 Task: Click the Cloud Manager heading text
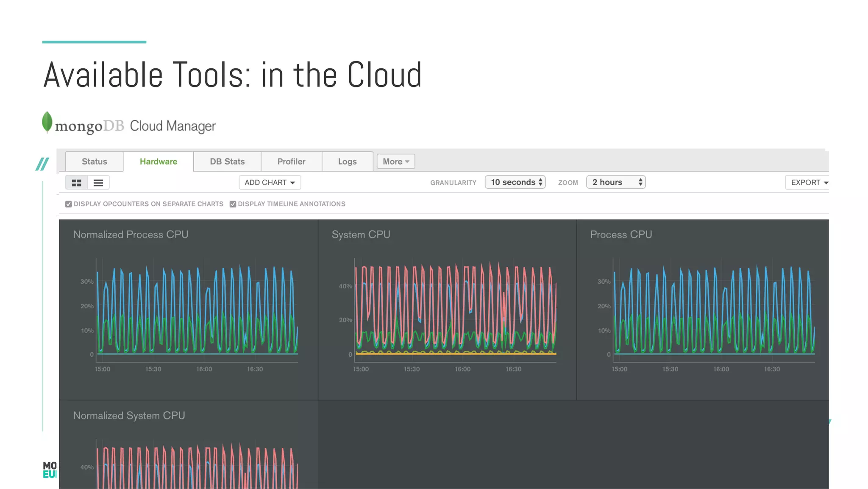pyautogui.click(x=172, y=126)
